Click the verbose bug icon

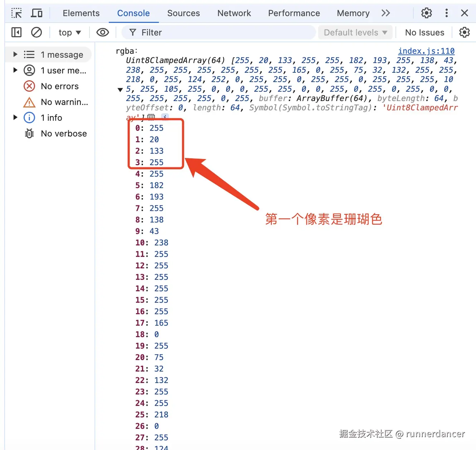pos(29,134)
